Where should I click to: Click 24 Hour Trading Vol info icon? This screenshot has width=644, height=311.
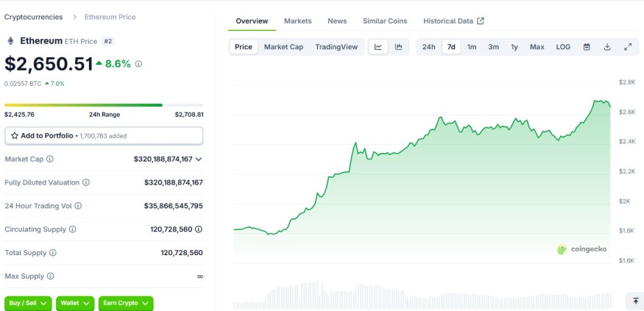click(x=78, y=206)
